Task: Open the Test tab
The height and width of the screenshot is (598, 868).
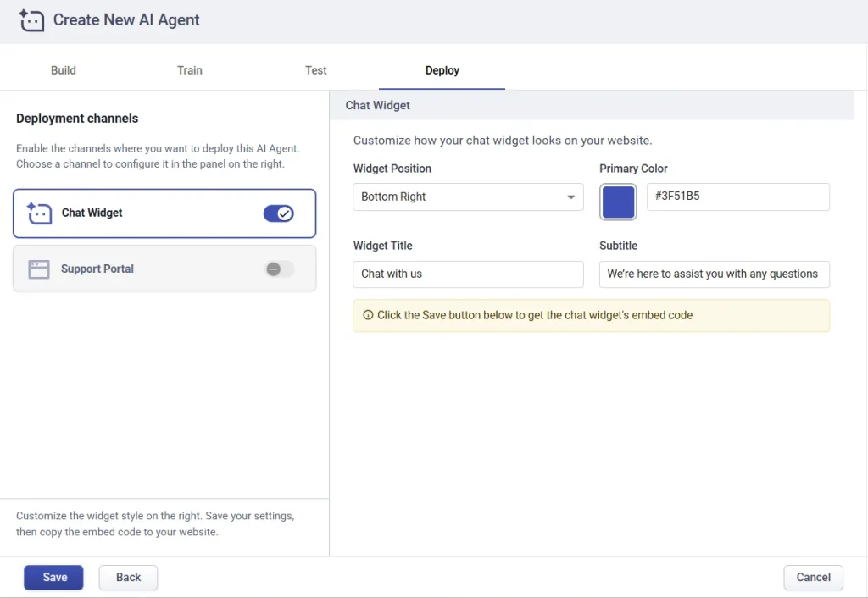Action: [316, 70]
